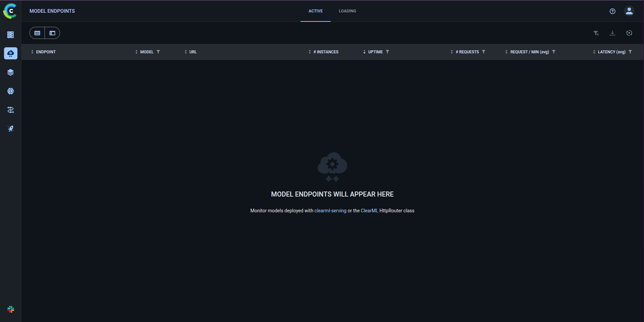Open the clearml-serving link
This screenshot has width=644, height=322.
[330, 211]
